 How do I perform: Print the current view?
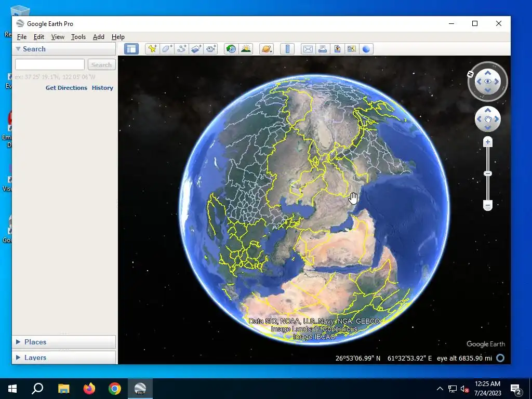tap(322, 49)
